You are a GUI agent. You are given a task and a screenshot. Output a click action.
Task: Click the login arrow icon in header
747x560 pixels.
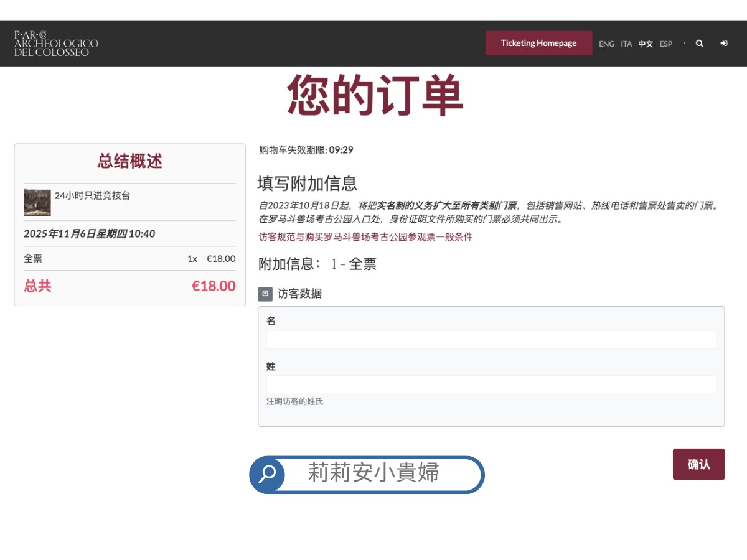tap(724, 44)
